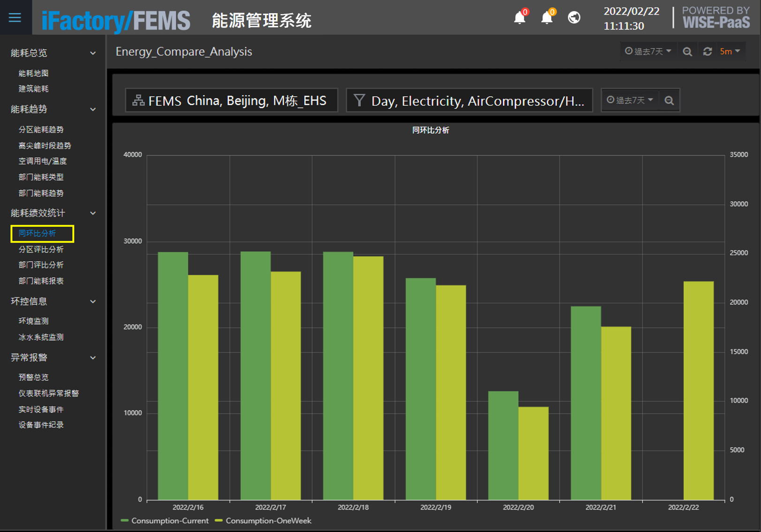Open orange warning notification bell
Image resolution: width=761 pixels, height=532 pixels.
tap(547, 17)
